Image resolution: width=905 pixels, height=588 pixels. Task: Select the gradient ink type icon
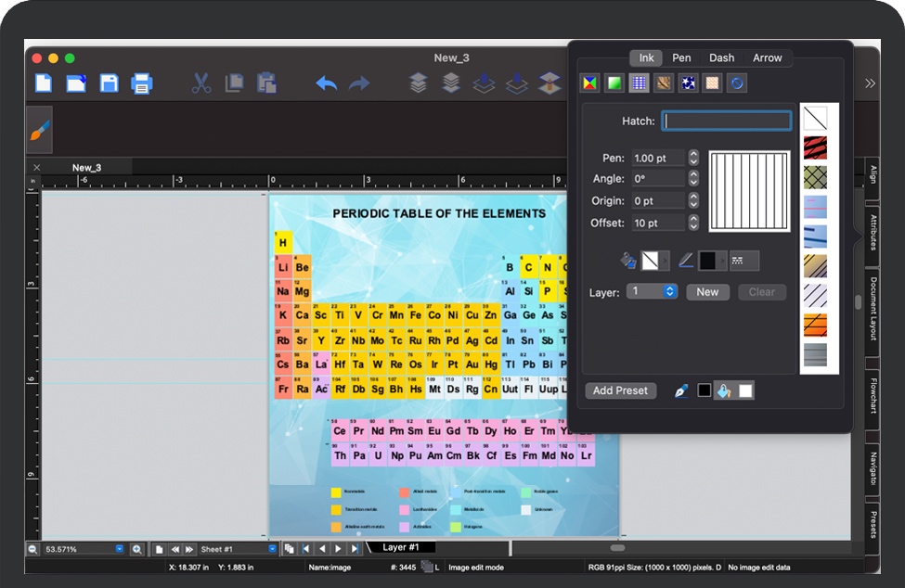click(x=614, y=83)
